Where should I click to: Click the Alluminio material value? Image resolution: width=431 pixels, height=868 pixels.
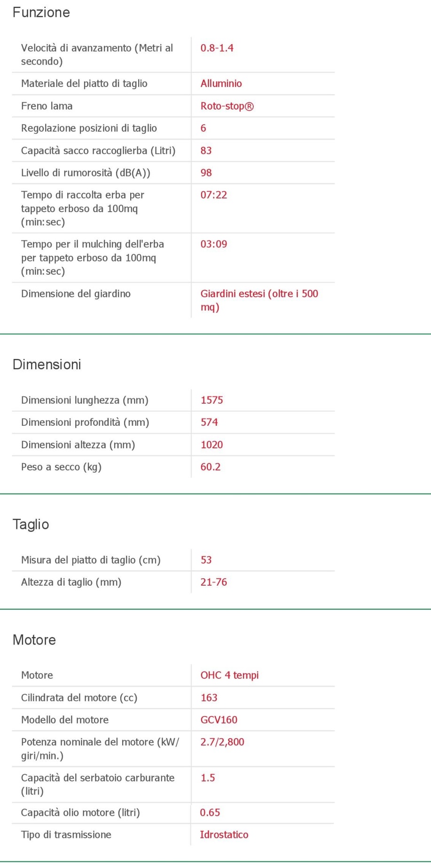[x=221, y=84]
